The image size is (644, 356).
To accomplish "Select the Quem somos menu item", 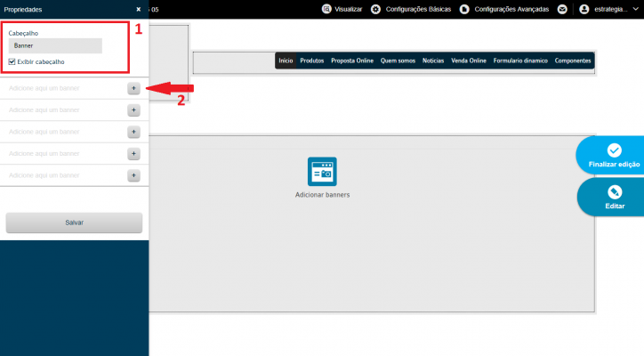I will coord(398,61).
